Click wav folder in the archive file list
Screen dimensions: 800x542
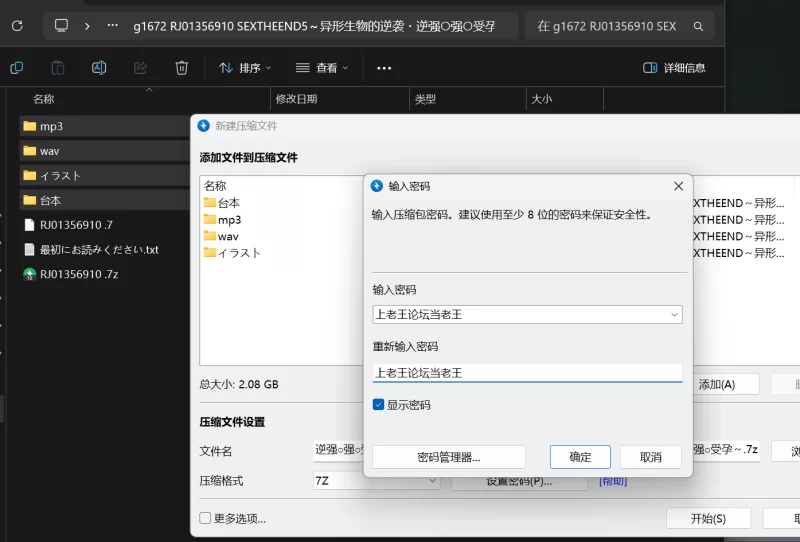pyautogui.click(x=221, y=236)
